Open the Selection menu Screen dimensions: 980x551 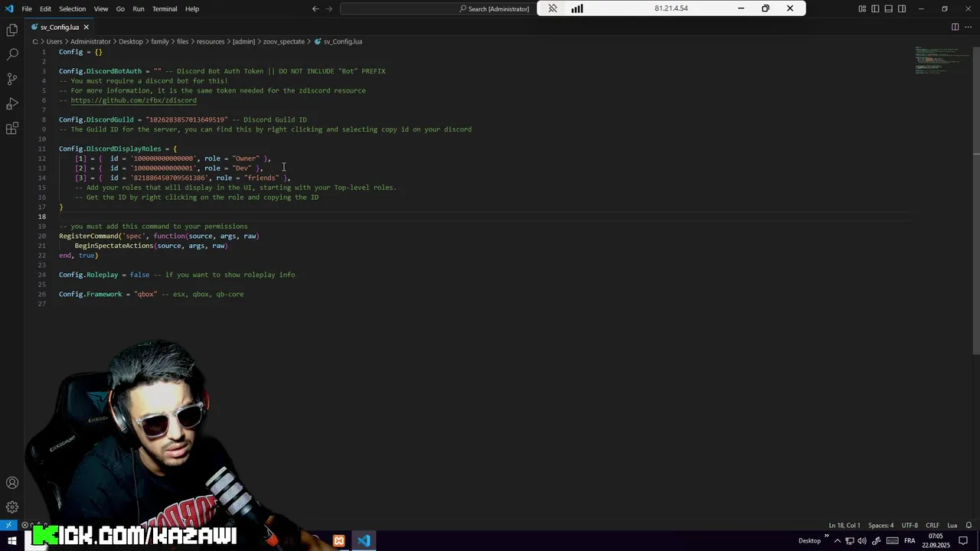tap(73, 8)
